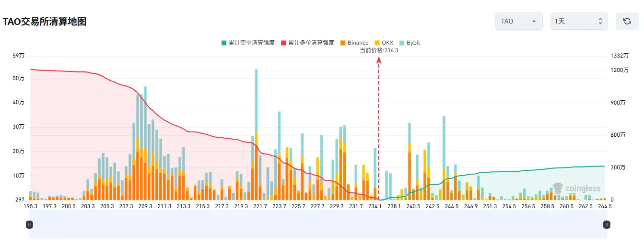Viewport: 644px width, 249px height.
Task: Click the right axis label 1332万
Action: tap(619, 56)
